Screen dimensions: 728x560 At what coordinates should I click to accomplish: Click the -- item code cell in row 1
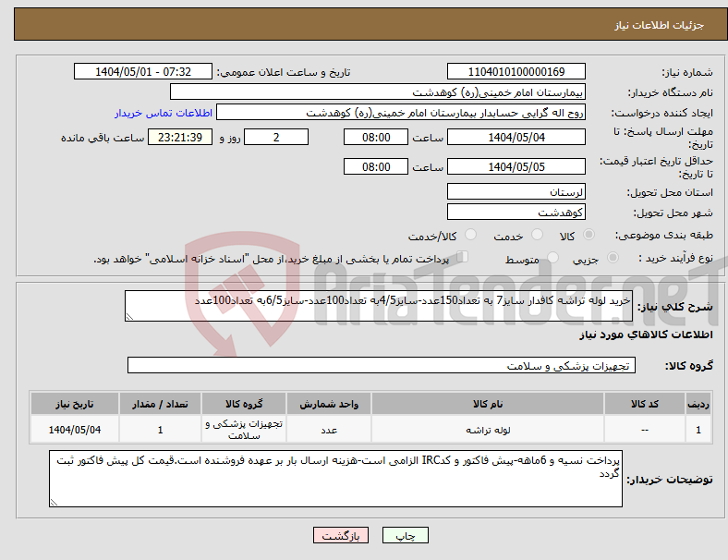click(x=645, y=430)
